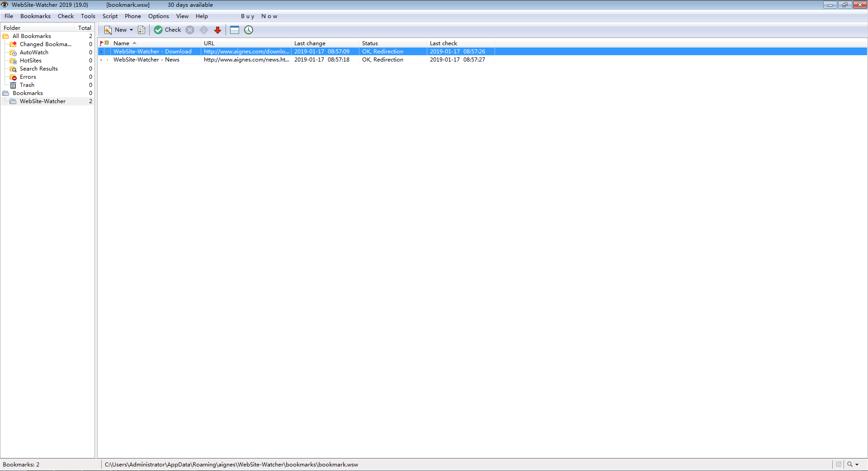Toggle the browser window layout icon
This screenshot has height=471, width=868.
click(234, 30)
